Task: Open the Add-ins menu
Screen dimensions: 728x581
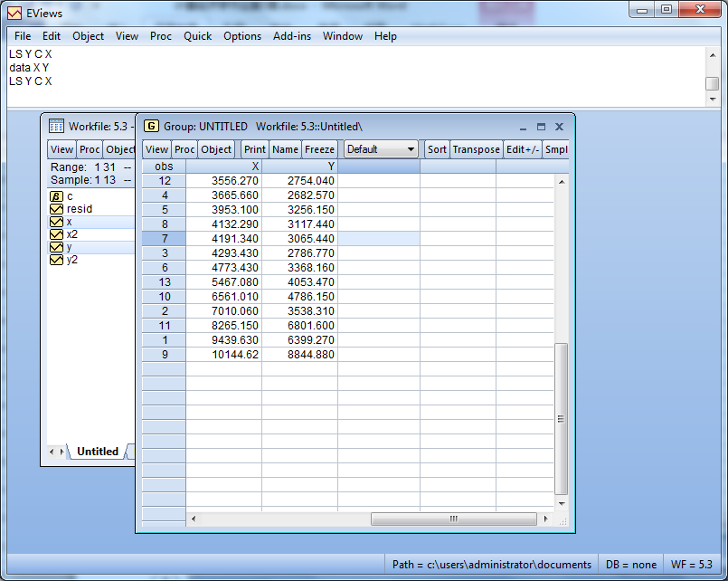Action: point(291,36)
